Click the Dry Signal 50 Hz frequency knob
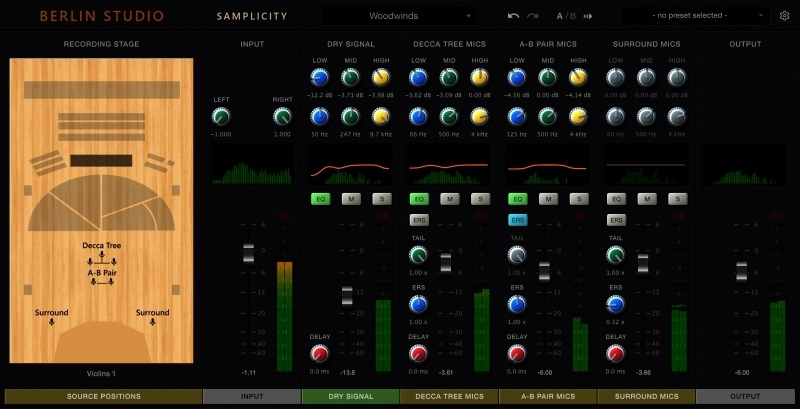Image resolution: width=800 pixels, height=409 pixels. (320, 117)
